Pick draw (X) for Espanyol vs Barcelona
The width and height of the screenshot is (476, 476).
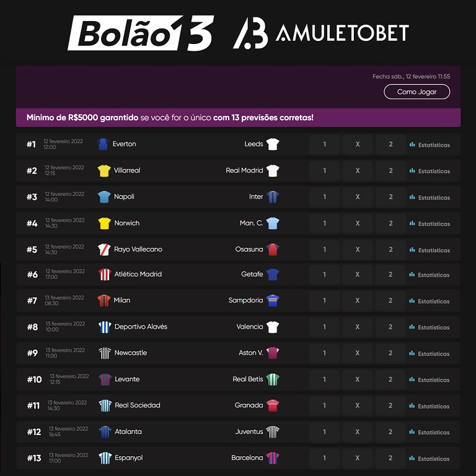(358, 458)
